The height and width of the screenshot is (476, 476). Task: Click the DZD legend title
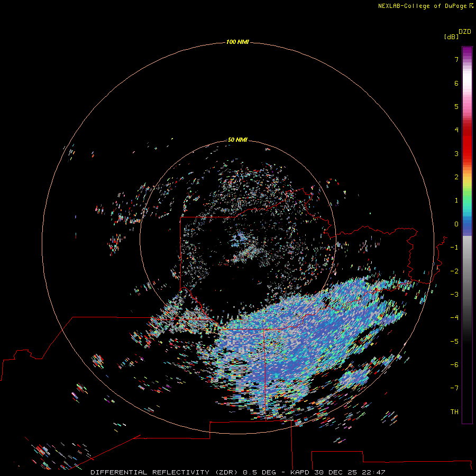[x=465, y=32]
